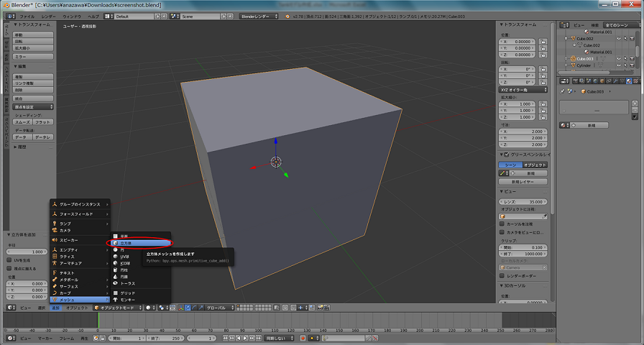Click the トーラス (Torus) mesh icon
This screenshot has width=644, height=345.
115,284
